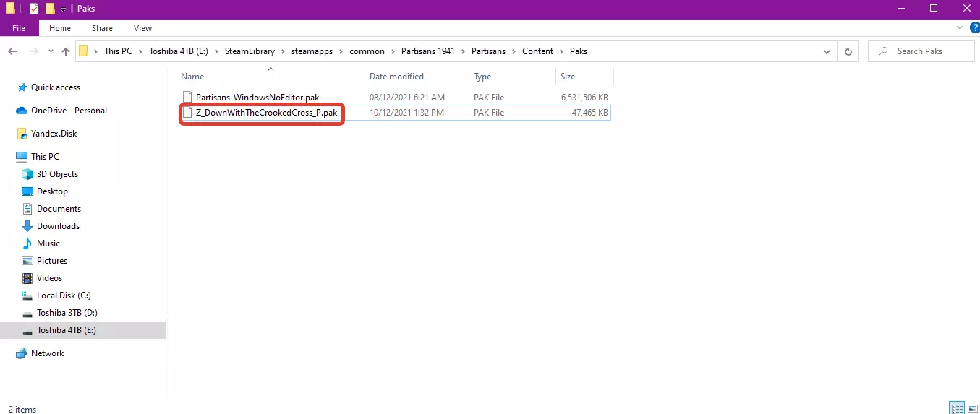Open 3D Objects cube icon
The image size is (980, 414).
[x=27, y=174]
